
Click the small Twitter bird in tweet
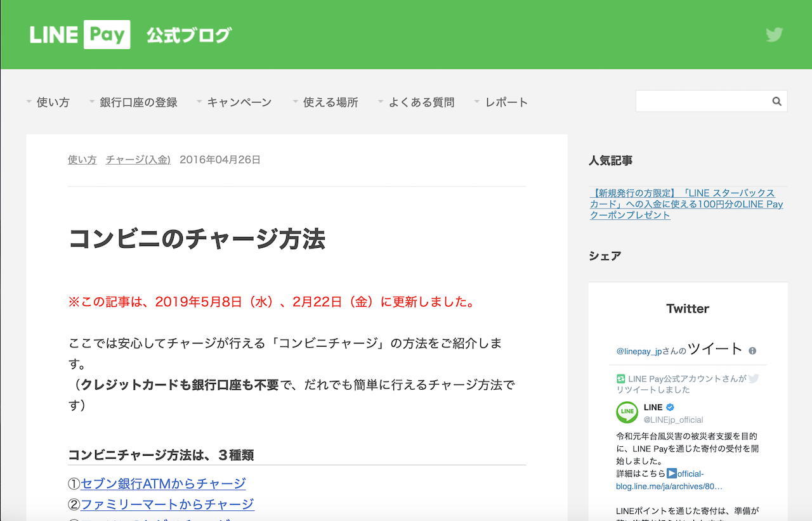(x=753, y=378)
